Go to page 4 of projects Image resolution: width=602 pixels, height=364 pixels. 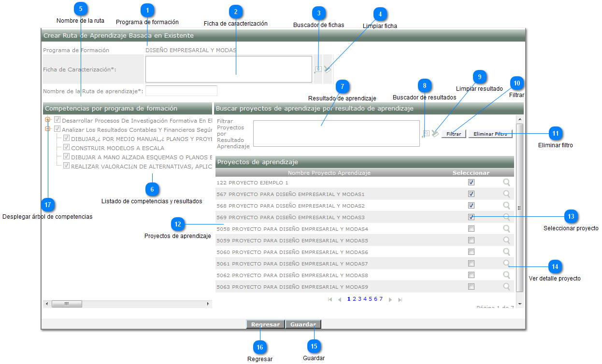coord(365,299)
